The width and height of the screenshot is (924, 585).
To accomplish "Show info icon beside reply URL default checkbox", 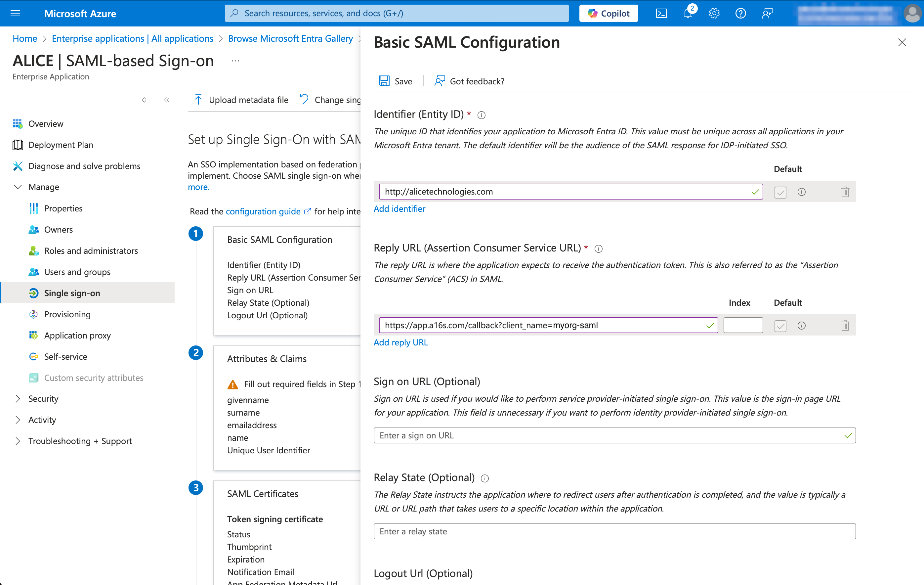I will 802,326.
